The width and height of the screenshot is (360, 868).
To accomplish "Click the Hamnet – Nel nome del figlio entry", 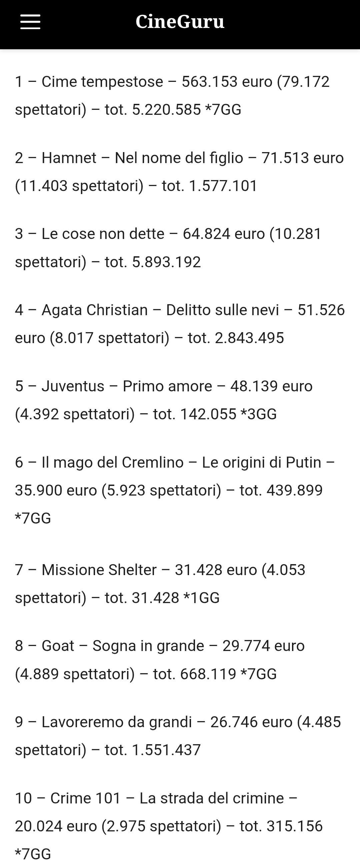I will (x=142, y=158).
